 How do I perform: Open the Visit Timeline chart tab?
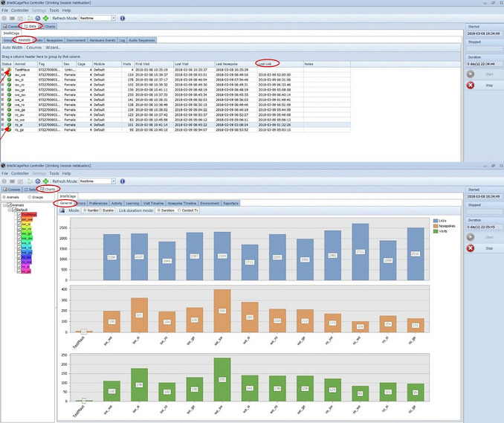click(x=153, y=203)
